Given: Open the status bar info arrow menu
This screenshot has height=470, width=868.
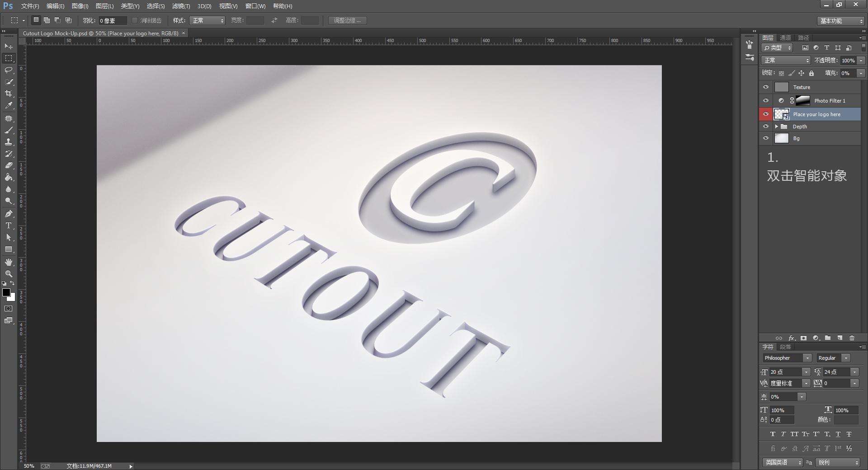Looking at the screenshot, I should point(131,466).
